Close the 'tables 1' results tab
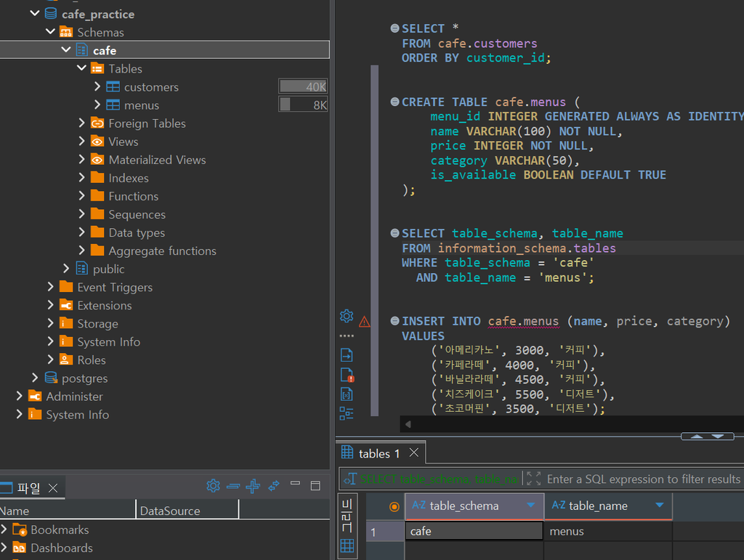 coord(413,453)
